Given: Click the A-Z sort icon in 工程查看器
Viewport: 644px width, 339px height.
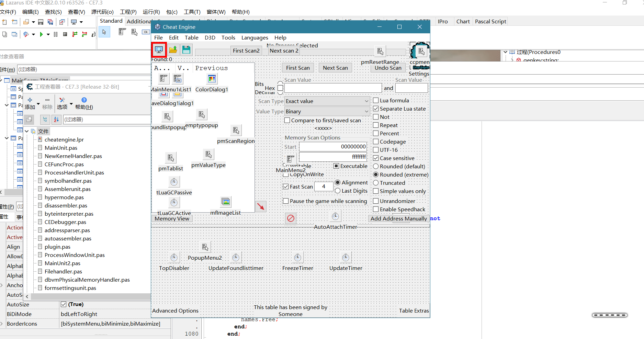Looking at the screenshot, I should [56, 120].
